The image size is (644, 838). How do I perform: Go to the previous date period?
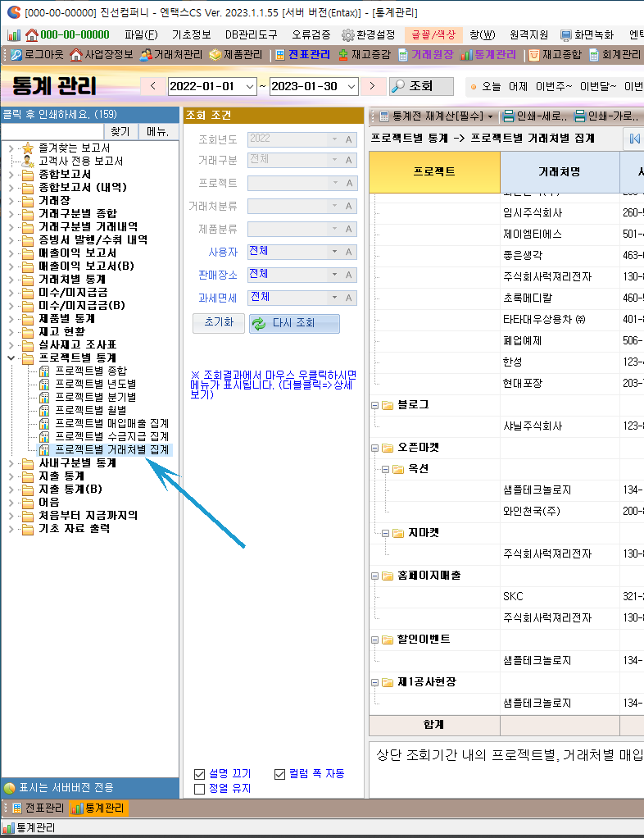pyautogui.click(x=152, y=87)
